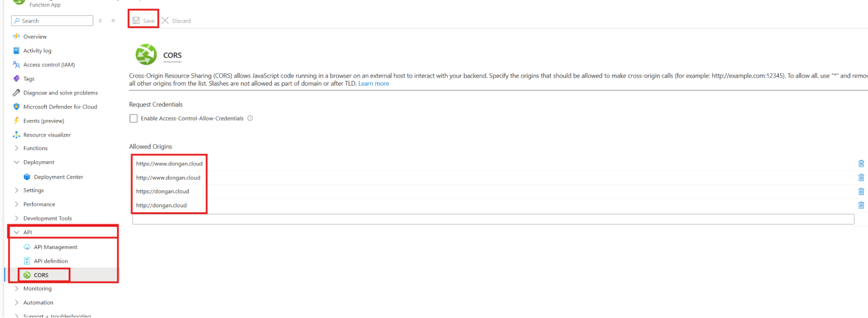Click the Discard X icon

pos(165,20)
